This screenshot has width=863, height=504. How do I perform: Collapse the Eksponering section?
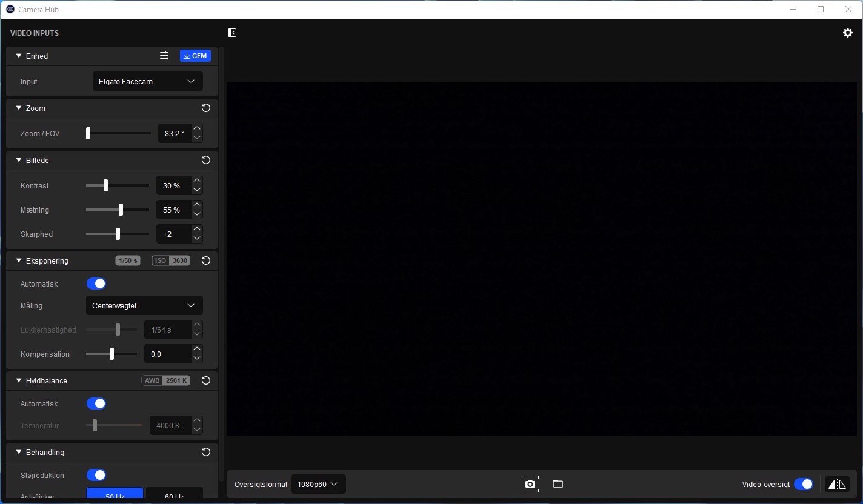(19, 260)
